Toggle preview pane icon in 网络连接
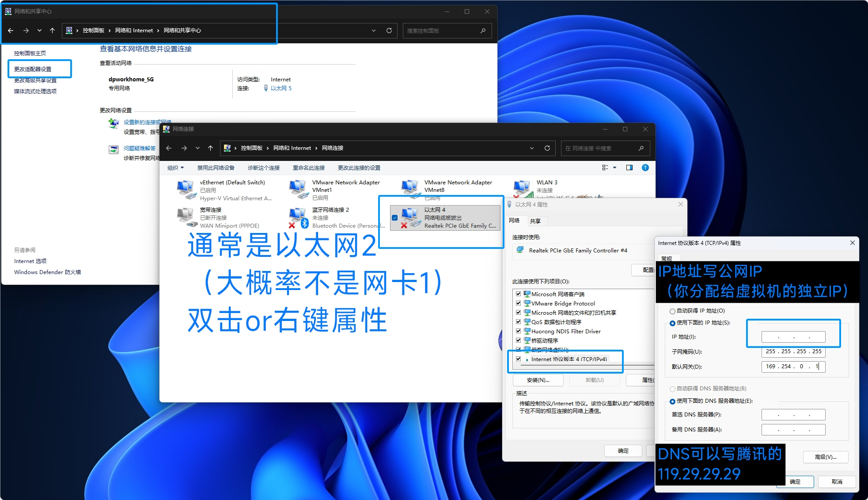 pyautogui.click(x=629, y=168)
